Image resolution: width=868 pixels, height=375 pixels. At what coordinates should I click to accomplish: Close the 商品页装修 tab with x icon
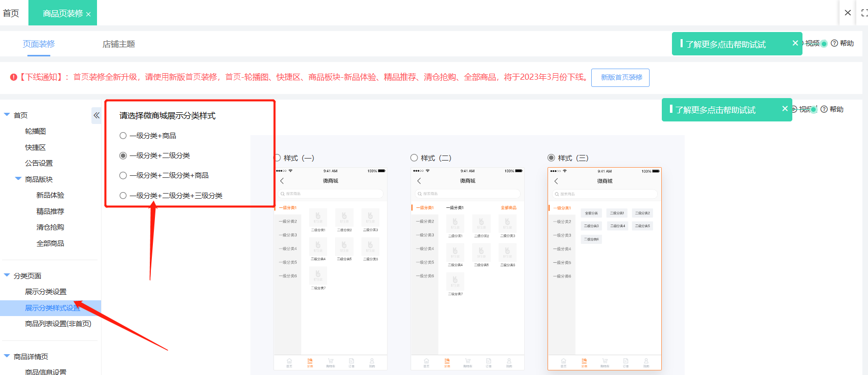[x=88, y=14]
